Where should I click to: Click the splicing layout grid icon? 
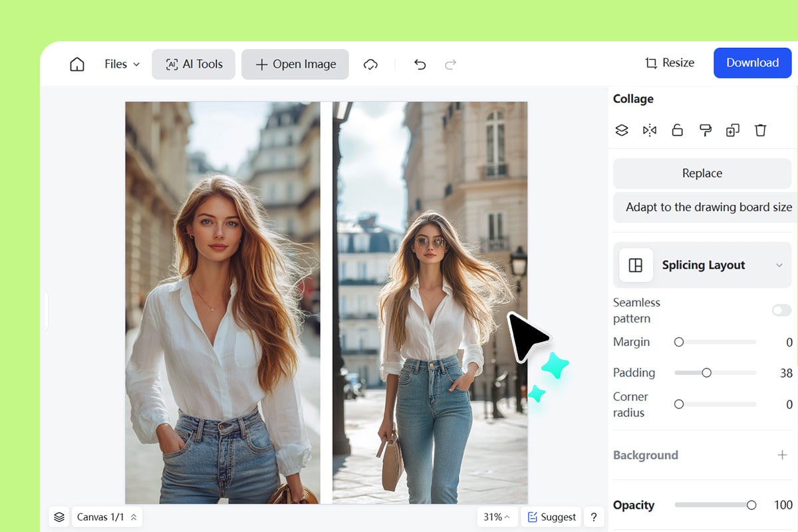coord(636,265)
